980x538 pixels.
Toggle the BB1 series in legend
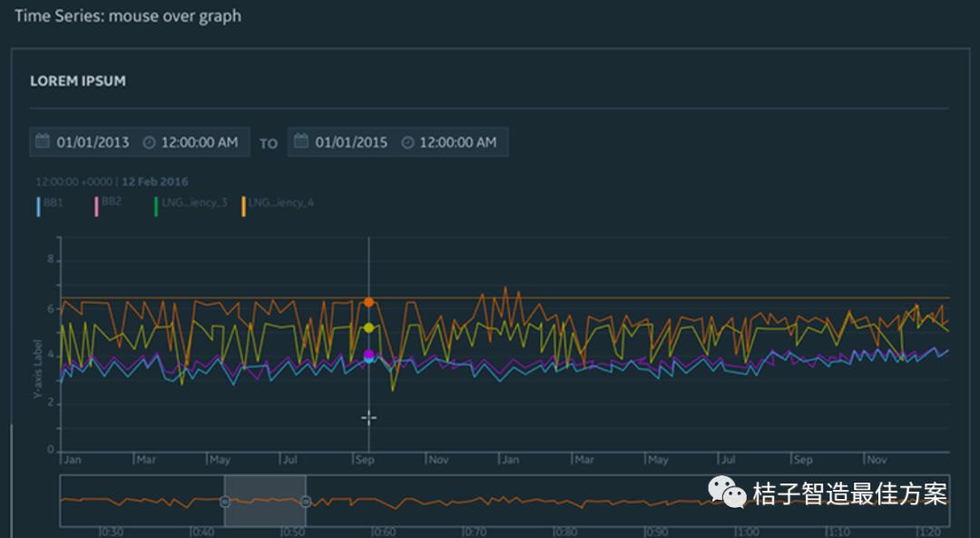(51, 203)
